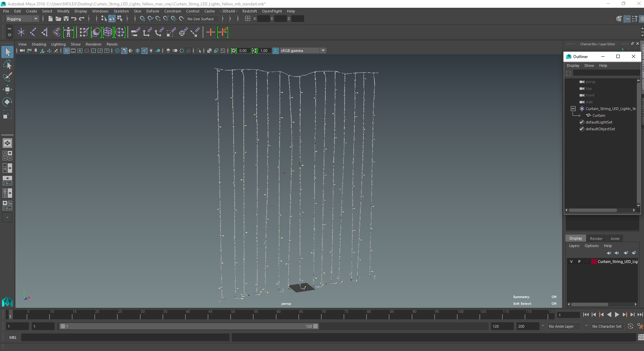Image resolution: width=644 pixels, height=351 pixels.
Task: Click the Maya logo icon at bottom left
Action: click(x=7, y=301)
